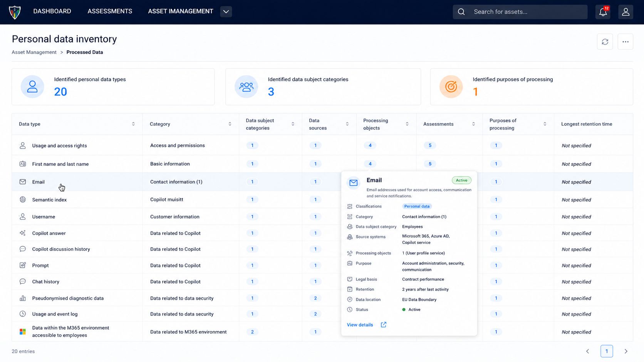644x362 pixels.
Task: Click the personal data types count 20
Action: [60, 92]
